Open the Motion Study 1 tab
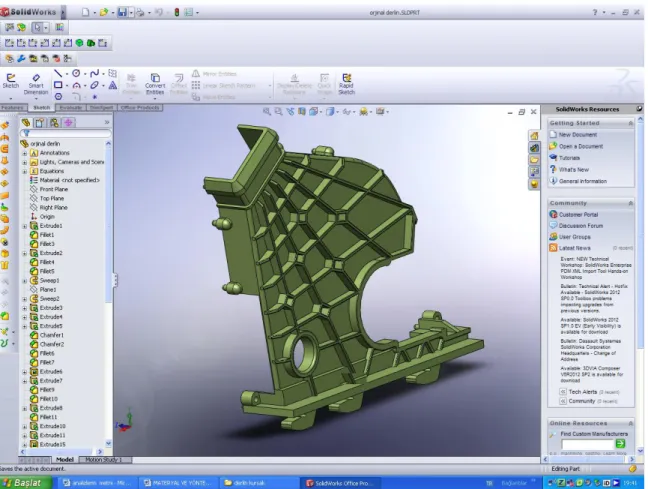Image resolution: width=648 pixels, height=489 pixels. tap(103, 460)
